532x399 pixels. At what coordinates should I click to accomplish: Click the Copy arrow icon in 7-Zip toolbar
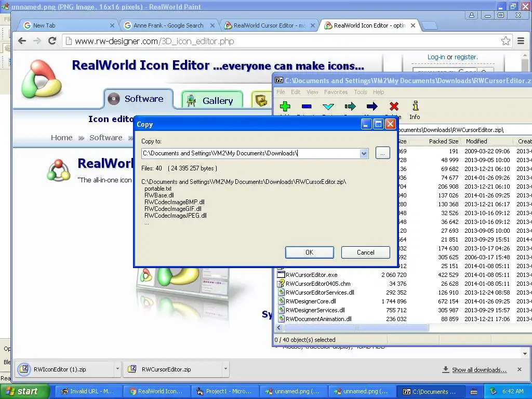point(350,107)
